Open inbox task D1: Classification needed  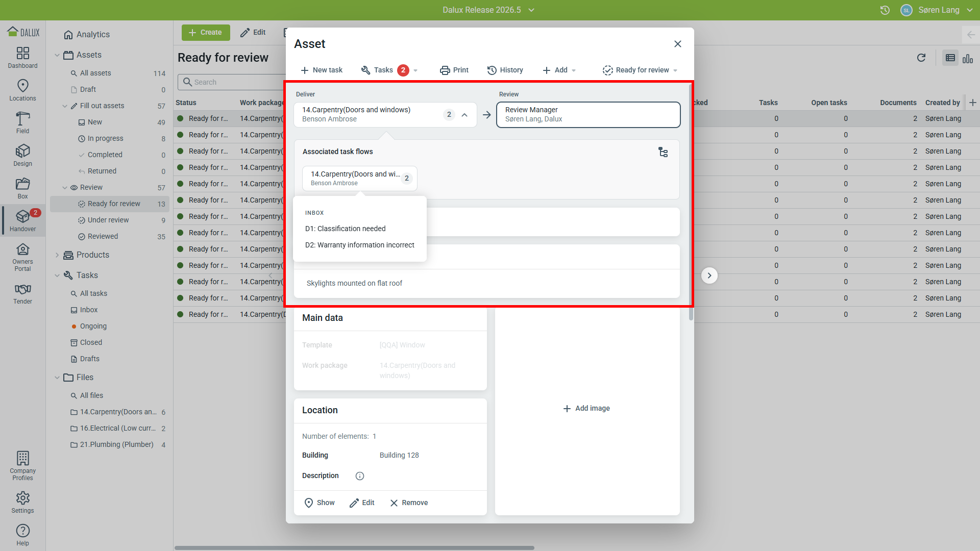coord(346,229)
